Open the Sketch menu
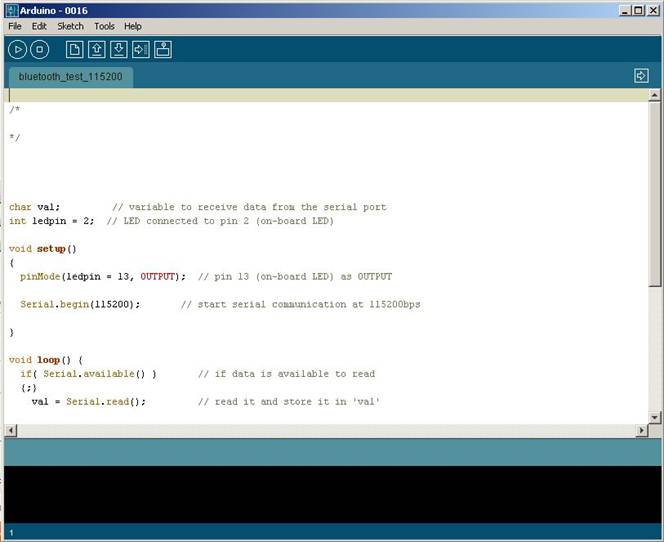 point(70,26)
